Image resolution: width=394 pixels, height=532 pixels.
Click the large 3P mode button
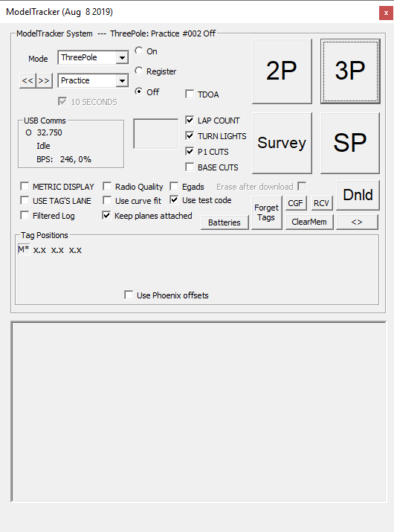click(350, 71)
